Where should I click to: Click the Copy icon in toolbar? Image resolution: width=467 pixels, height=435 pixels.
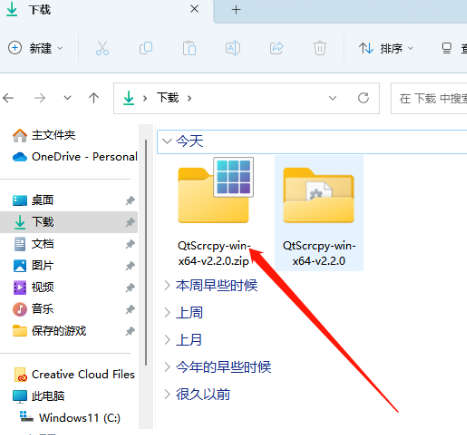[x=146, y=48]
